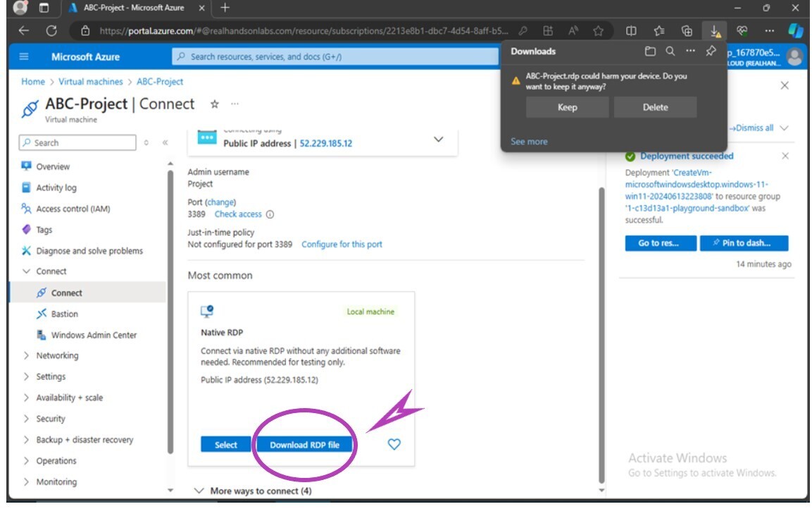Toggle the split screen icon
812x516 pixels.
point(631,30)
